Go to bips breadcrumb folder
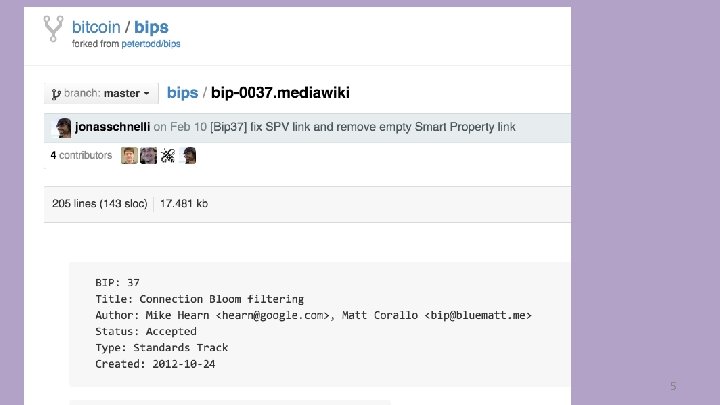 point(182,93)
